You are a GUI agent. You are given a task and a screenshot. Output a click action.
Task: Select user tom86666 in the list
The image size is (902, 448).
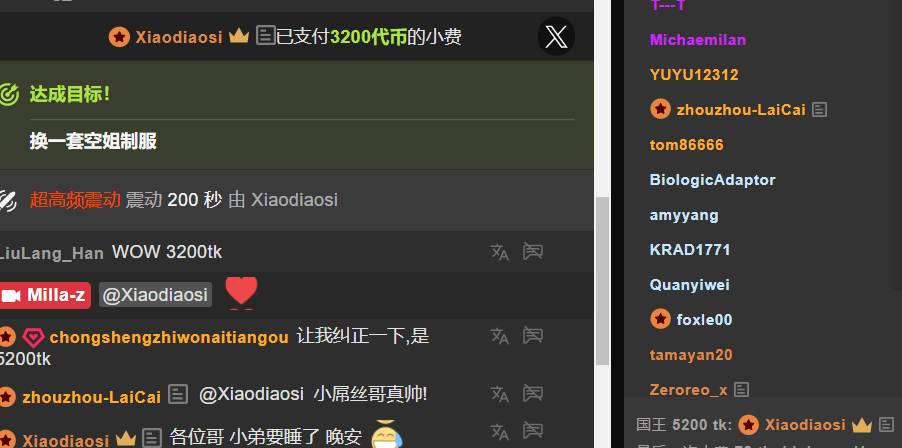coord(686,145)
